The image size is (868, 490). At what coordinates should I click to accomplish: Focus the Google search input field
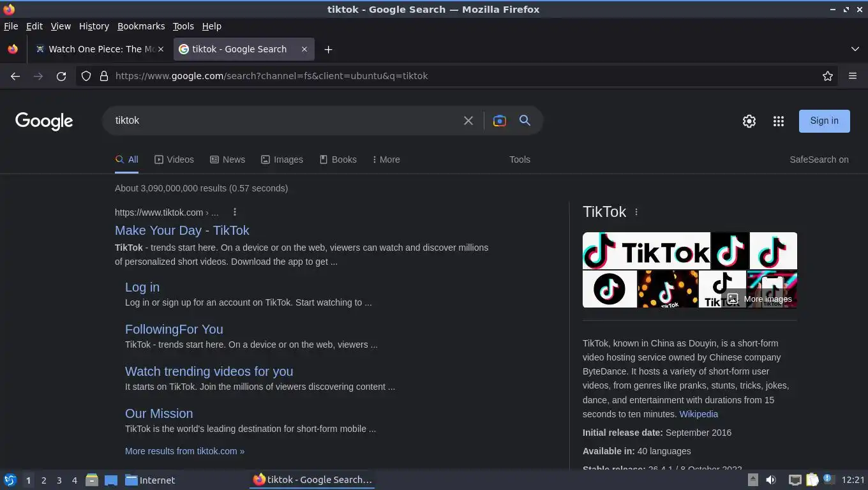coord(285,121)
